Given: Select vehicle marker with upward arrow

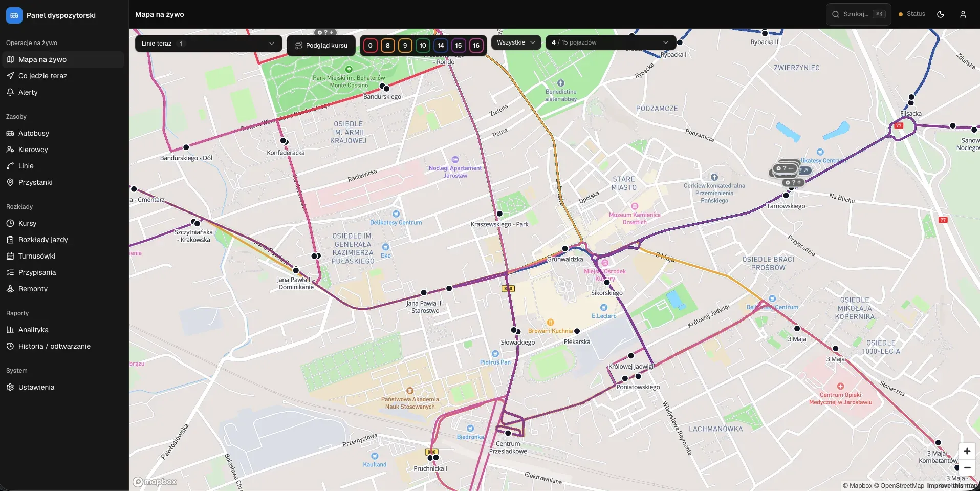Looking at the screenshot, I should (793, 182).
